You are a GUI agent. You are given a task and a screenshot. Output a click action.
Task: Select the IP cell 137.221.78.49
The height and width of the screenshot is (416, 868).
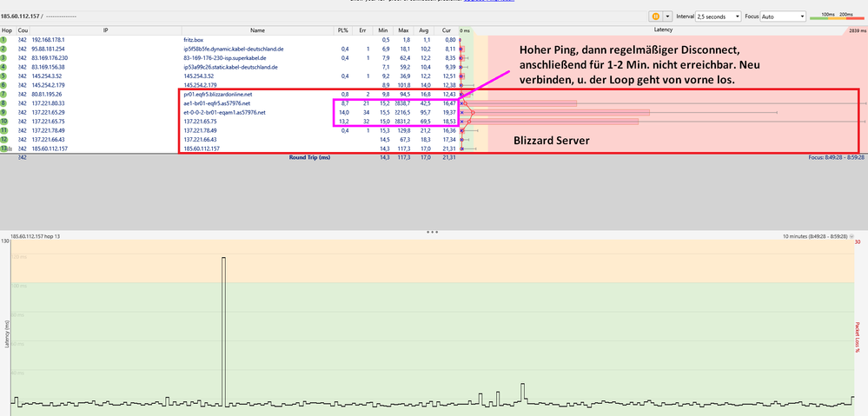48,130
